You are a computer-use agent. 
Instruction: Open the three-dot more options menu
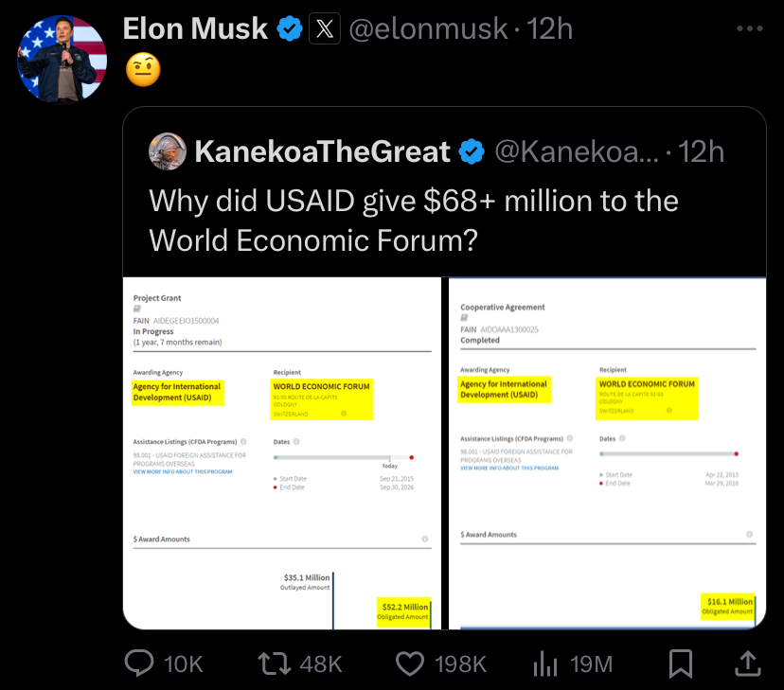[x=750, y=28]
